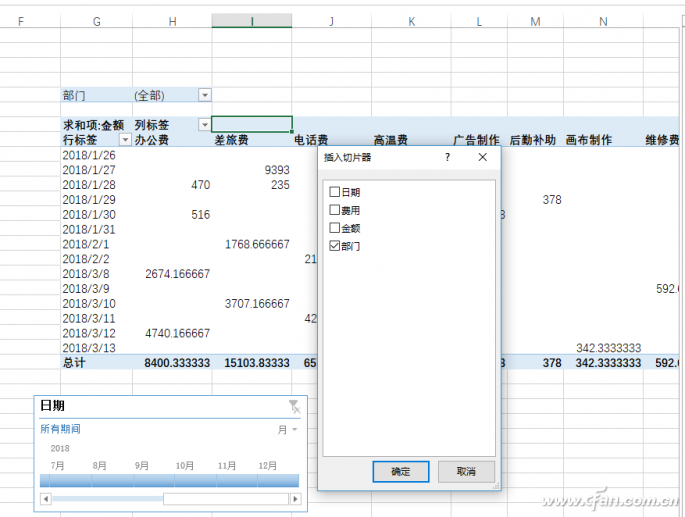Click the total cell 15103.83333

click(x=257, y=363)
